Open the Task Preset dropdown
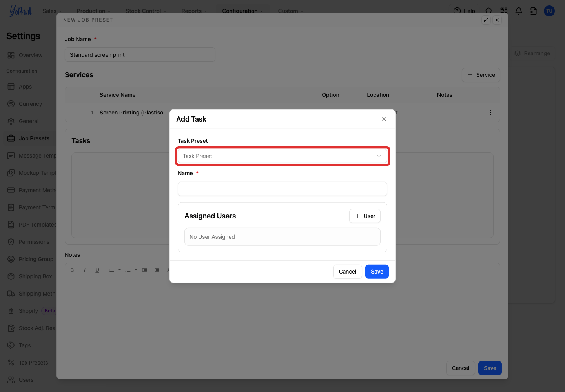The width and height of the screenshot is (565, 392). coord(282,156)
